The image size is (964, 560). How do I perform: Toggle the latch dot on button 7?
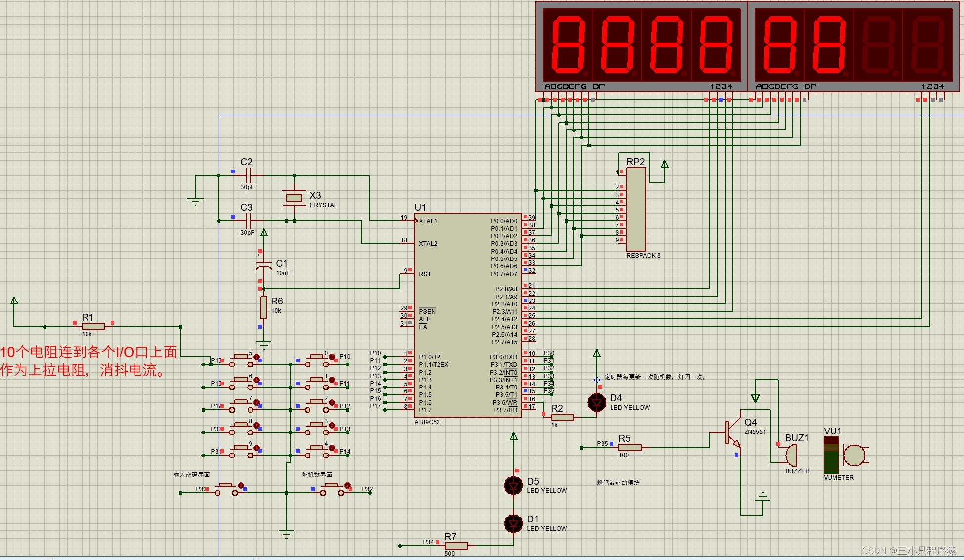tap(257, 403)
